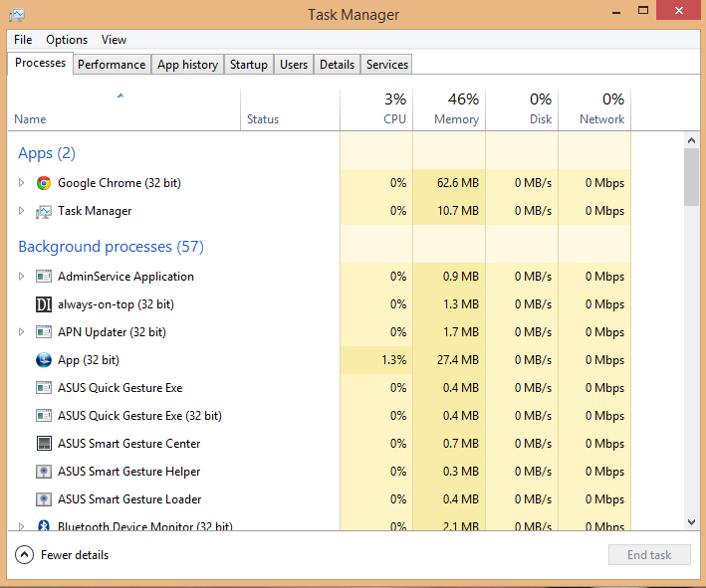
Task: Click the Google Chrome process icon
Action: click(44, 183)
